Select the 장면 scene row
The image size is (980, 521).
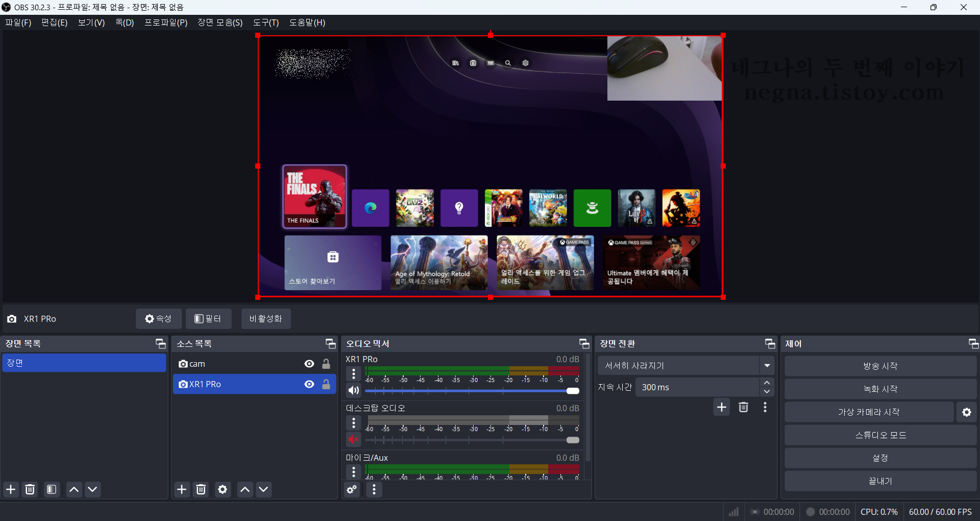pyautogui.click(x=84, y=363)
